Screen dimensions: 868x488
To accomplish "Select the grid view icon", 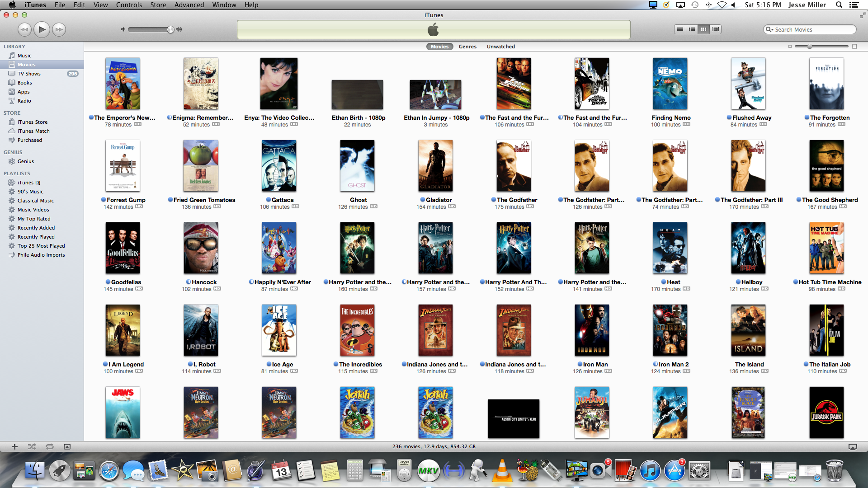I will (703, 29).
